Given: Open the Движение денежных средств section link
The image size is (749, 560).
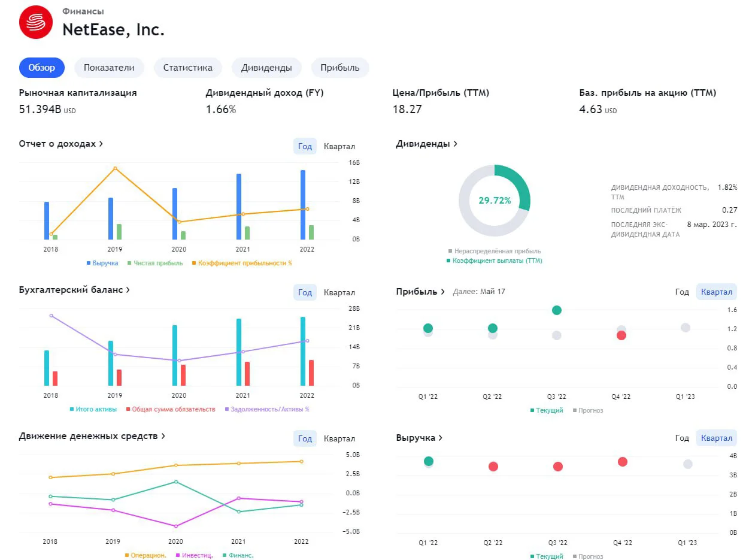Looking at the screenshot, I should pos(92,436).
